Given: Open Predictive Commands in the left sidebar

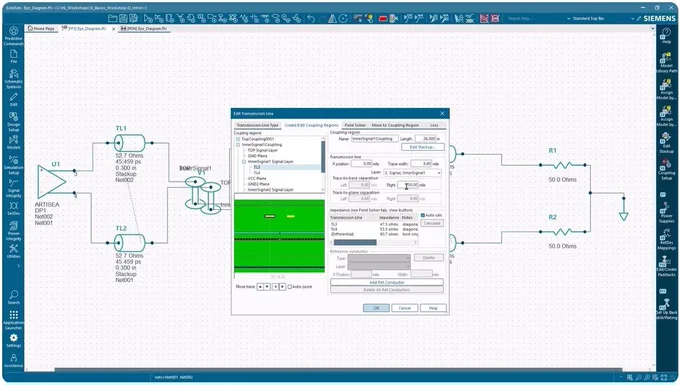Looking at the screenshot, I should [13, 36].
